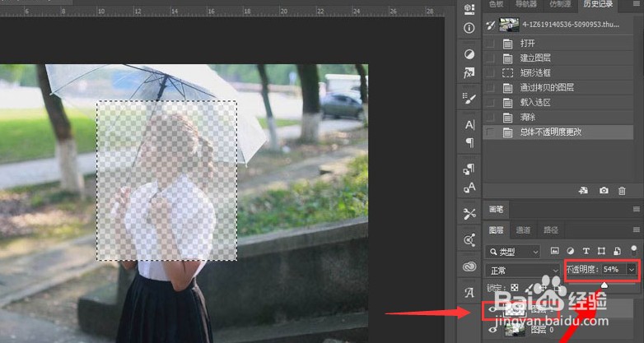644x343 pixels.
Task: Create new snapshot camera icon
Action: [604, 190]
